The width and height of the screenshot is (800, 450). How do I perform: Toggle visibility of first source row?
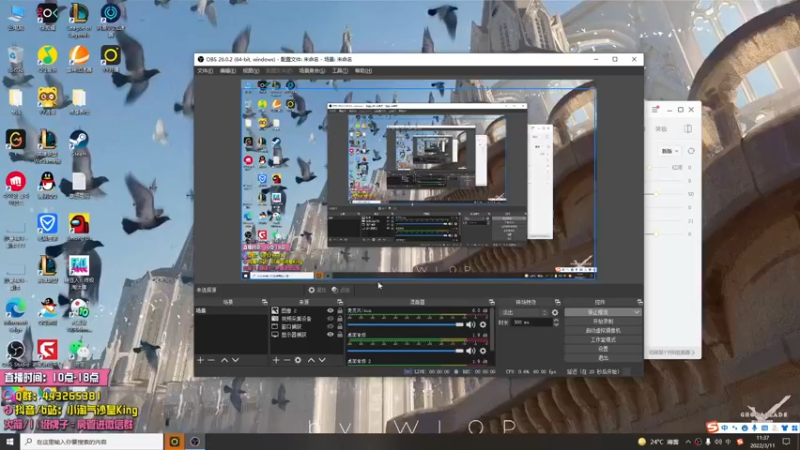tap(330, 310)
